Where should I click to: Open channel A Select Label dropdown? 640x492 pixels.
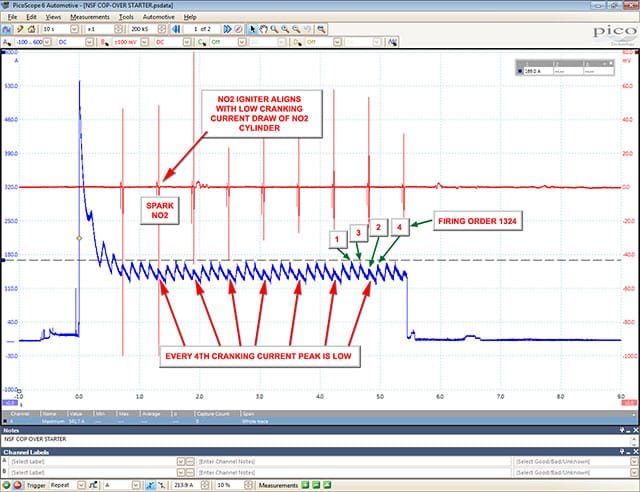(x=181, y=461)
